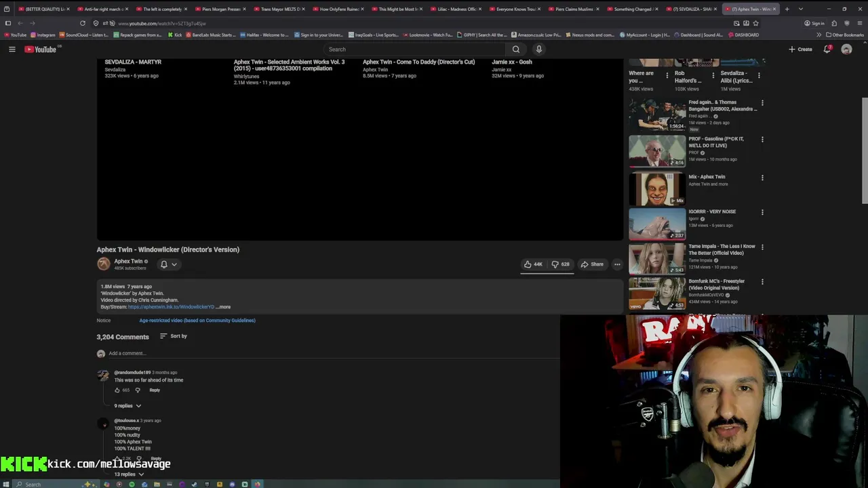
Task: Share the Windowlicker video
Action: [x=592, y=264]
